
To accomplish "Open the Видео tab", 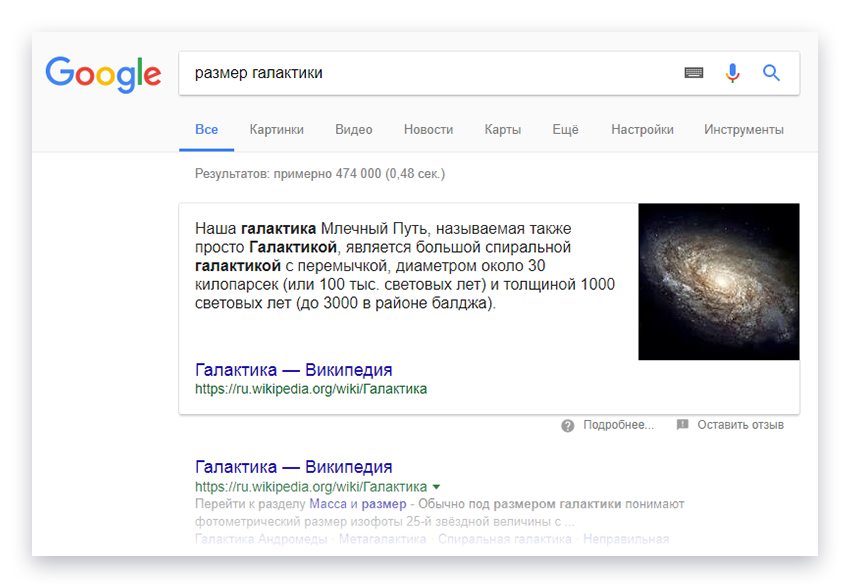I will (353, 130).
